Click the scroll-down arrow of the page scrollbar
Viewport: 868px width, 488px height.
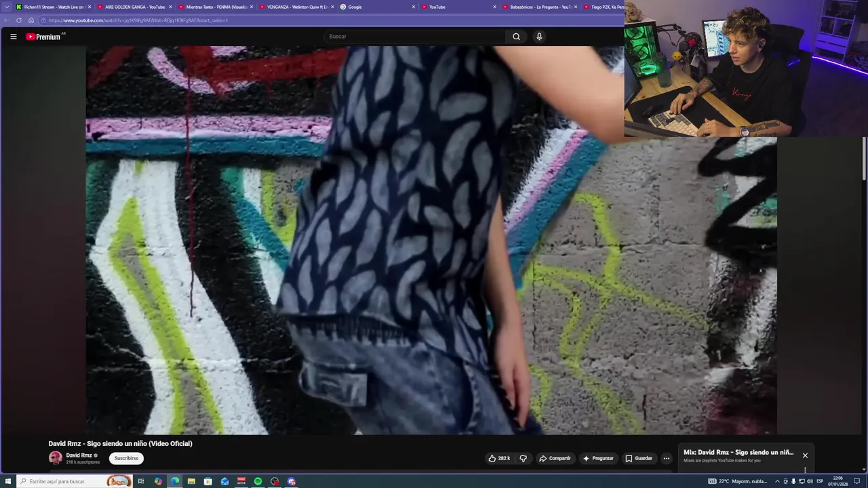tap(865, 469)
